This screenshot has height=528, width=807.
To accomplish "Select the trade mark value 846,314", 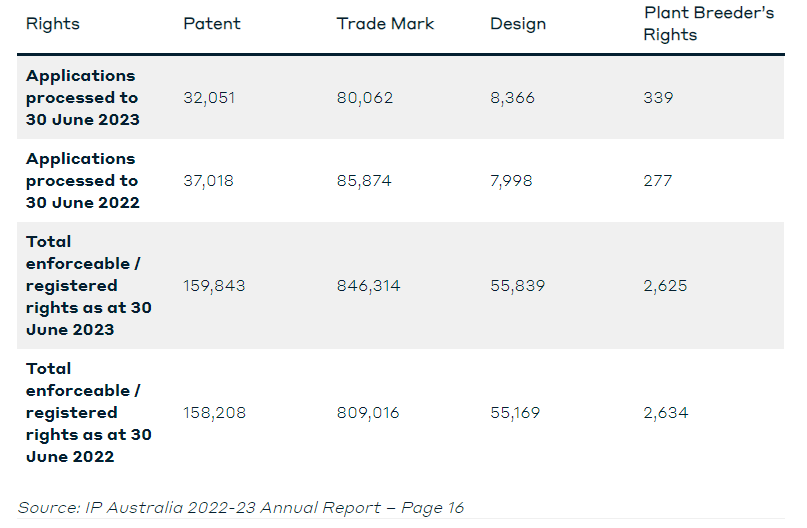I will (x=369, y=286).
